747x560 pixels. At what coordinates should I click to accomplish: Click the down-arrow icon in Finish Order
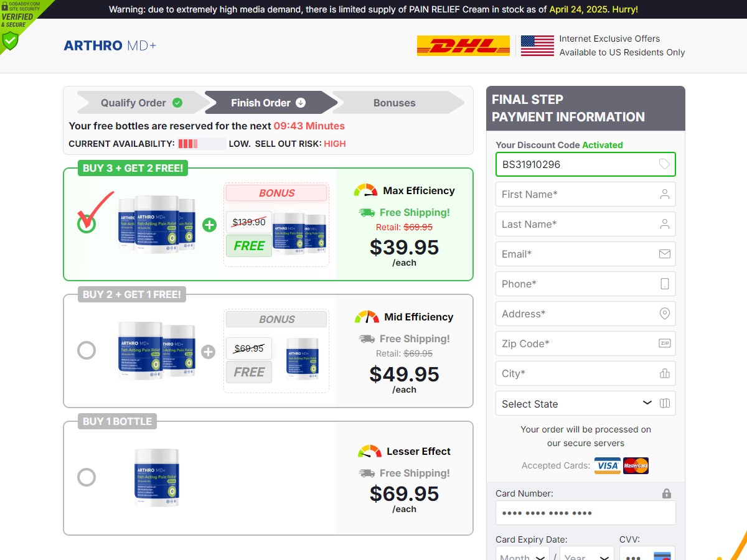[301, 103]
